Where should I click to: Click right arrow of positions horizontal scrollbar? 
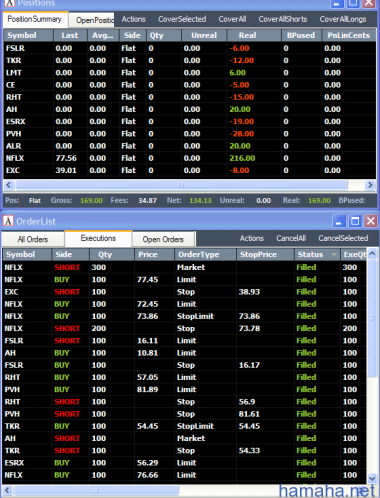pos(369,185)
